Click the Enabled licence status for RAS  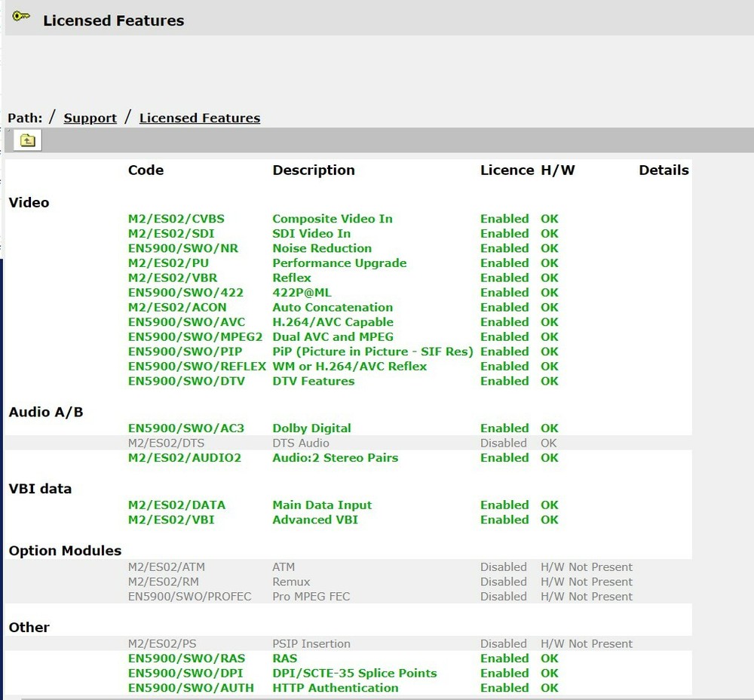click(x=504, y=659)
